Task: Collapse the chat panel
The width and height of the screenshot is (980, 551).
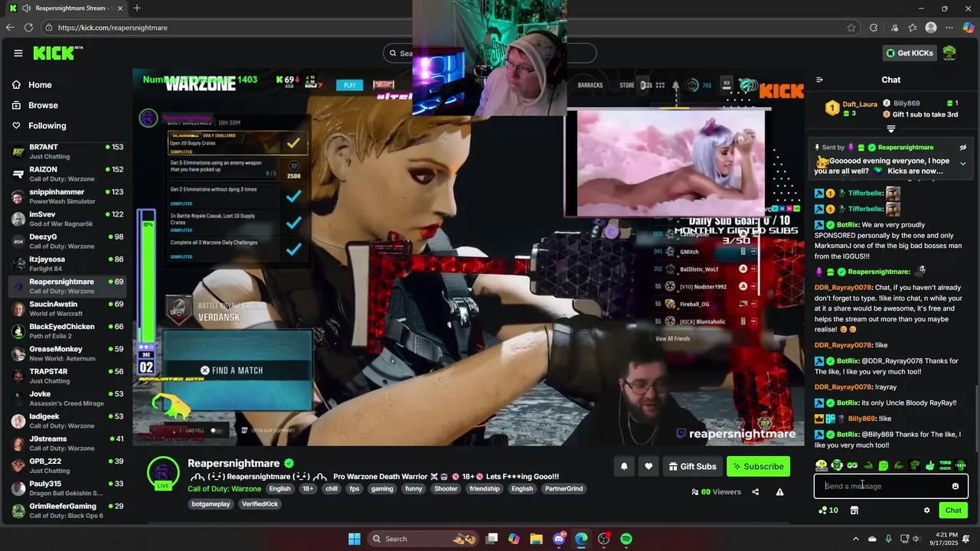Action: click(819, 80)
